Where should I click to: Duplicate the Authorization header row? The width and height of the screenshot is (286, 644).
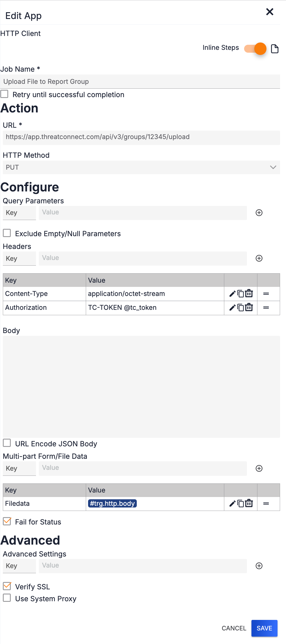pyautogui.click(x=240, y=308)
